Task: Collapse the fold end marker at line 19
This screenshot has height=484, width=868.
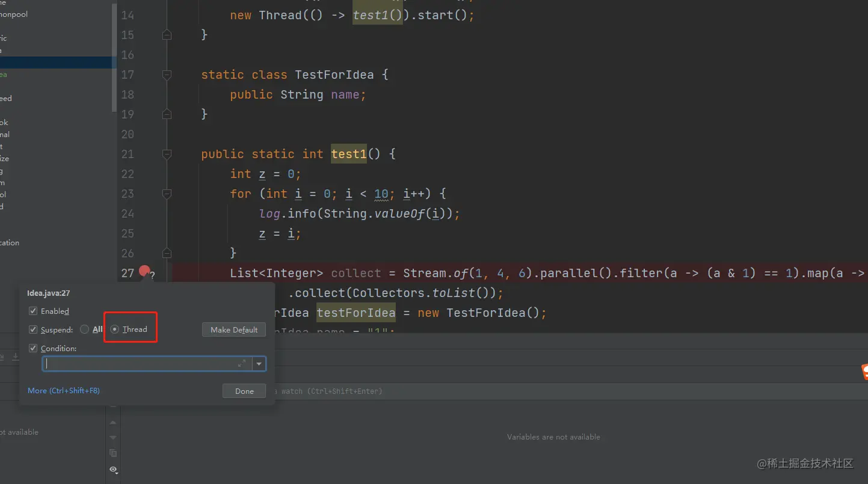Action: point(167,114)
